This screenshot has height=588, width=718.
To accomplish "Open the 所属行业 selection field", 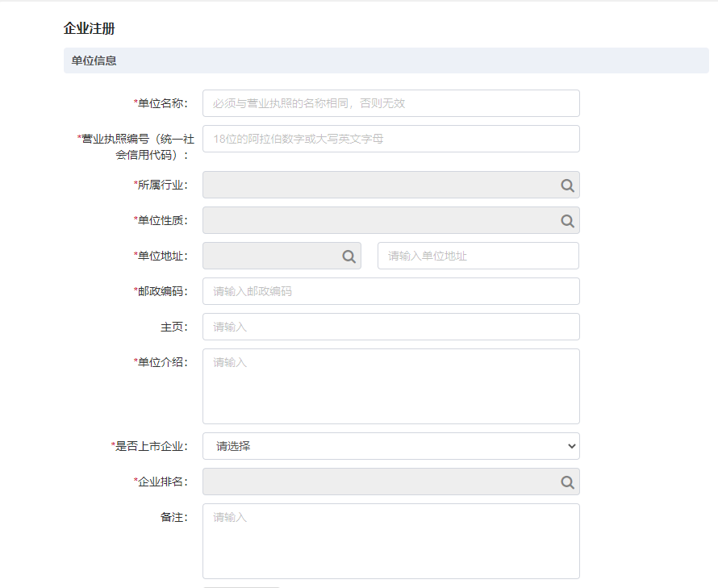I will (379, 186).
